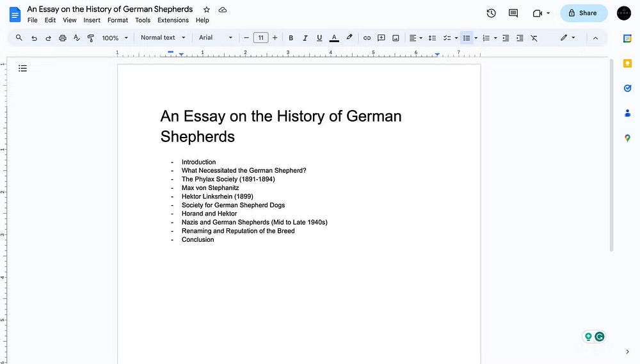Select the paint format tool

click(x=90, y=38)
